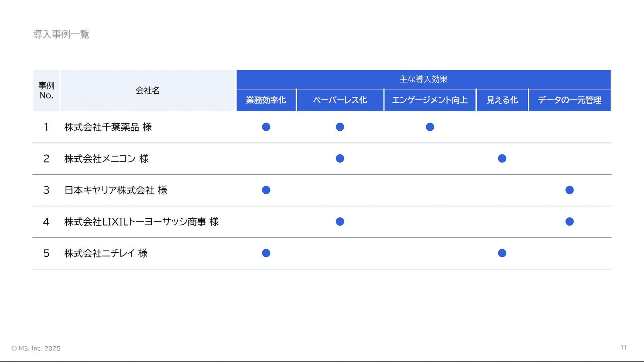
Task: Click company name 株式会社LIXILトーヨーサッシ商事 様
Action: point(141,222)
